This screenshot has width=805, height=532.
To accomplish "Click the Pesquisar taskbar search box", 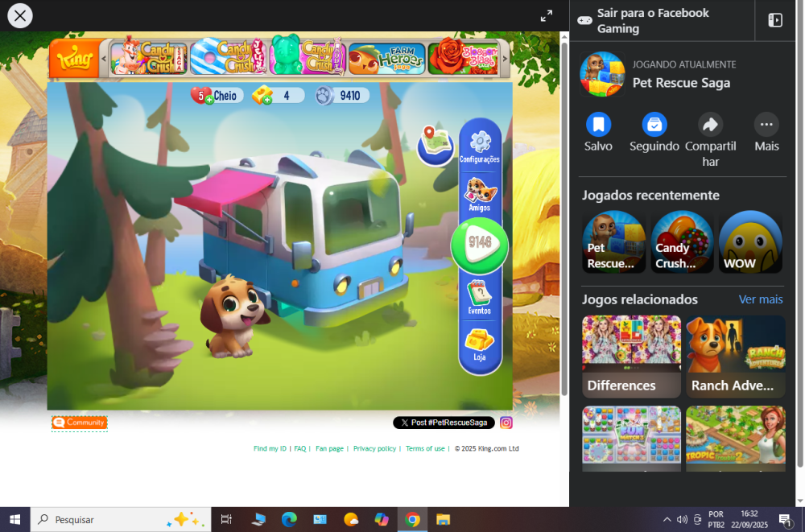I will (121, 520).
